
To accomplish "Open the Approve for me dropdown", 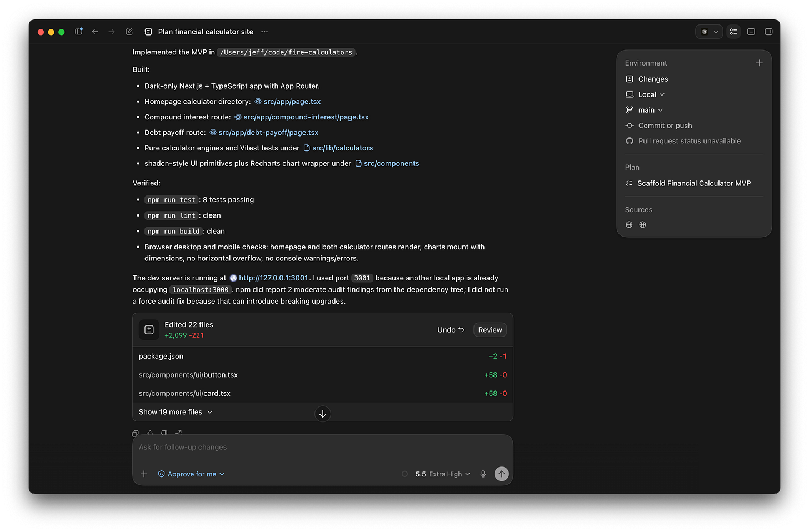I will (192, 474).
